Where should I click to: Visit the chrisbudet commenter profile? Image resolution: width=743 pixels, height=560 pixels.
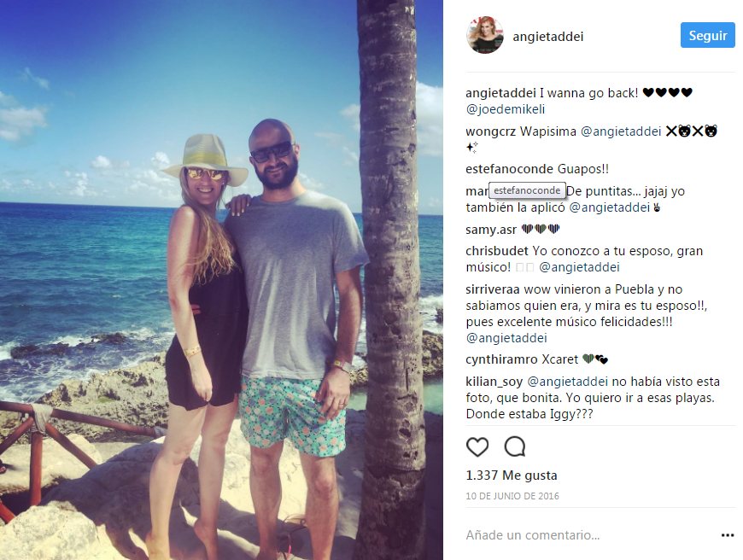click(x=496, y=251)
